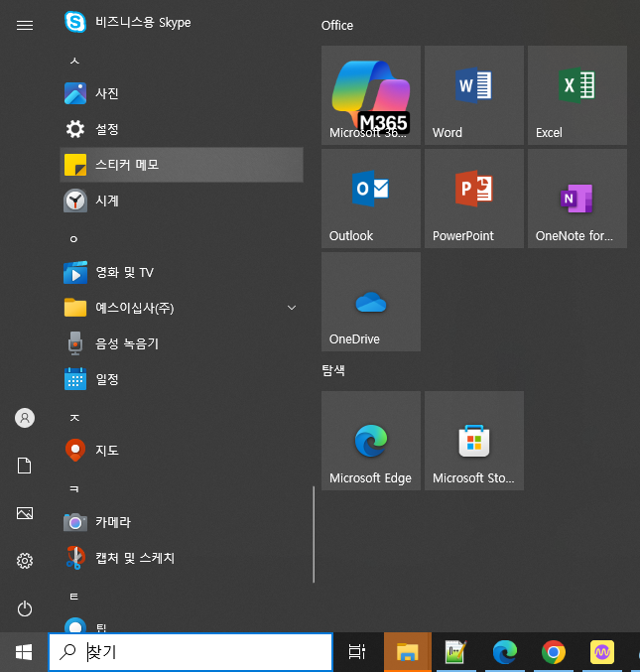Click the ㅋ letter group header
Screen dimensions: 640x672
pos(74,489)
